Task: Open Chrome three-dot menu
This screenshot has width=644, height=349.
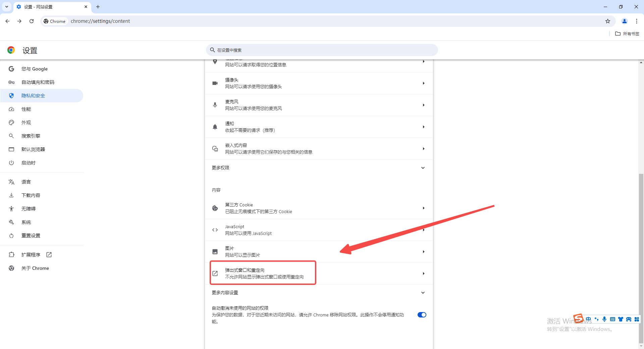Action: [x=637, y=21]
